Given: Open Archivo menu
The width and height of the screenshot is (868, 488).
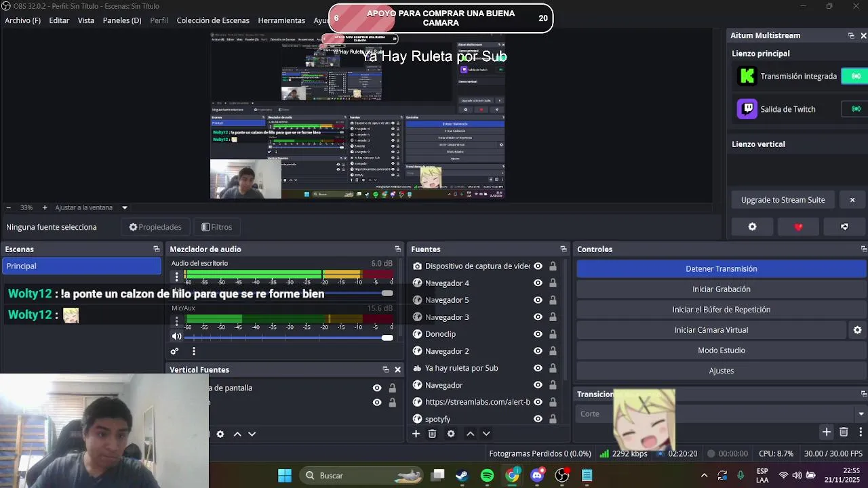Looking at the screenshot, I should 22,20.
